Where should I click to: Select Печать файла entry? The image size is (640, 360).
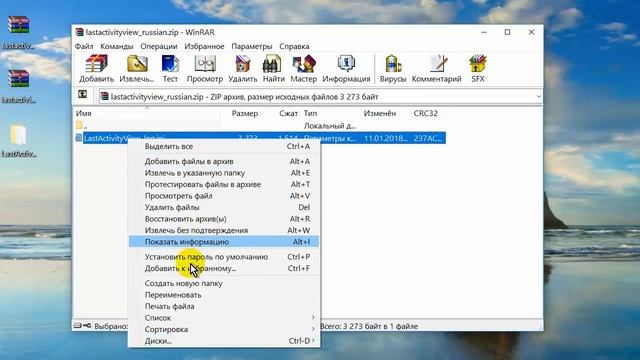pos(224,306)
